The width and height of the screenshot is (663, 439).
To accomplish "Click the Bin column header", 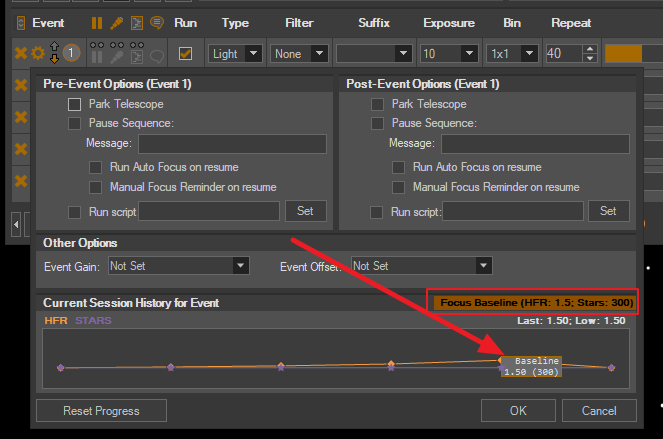I will pyautogui.click(x=512, y=23).
